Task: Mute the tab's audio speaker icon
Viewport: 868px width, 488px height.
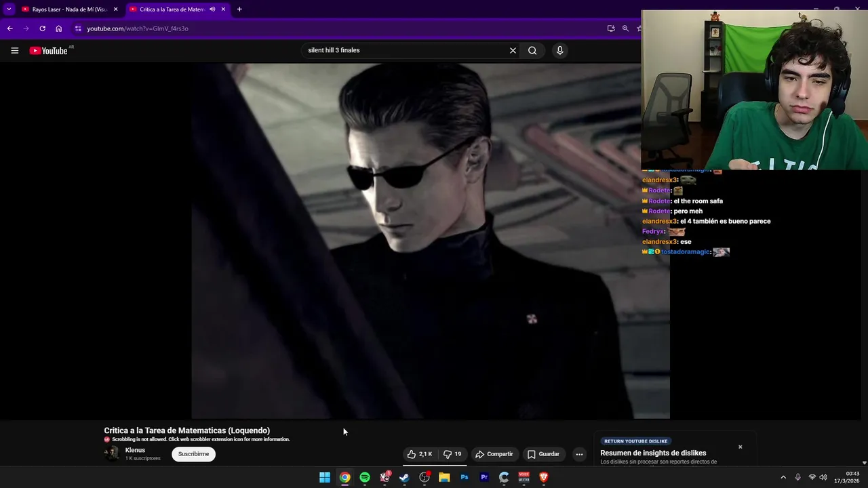Action: point(212,9)
